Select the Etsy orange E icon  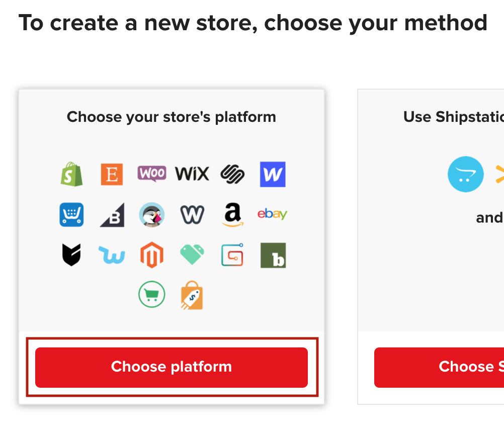point(112,174)
